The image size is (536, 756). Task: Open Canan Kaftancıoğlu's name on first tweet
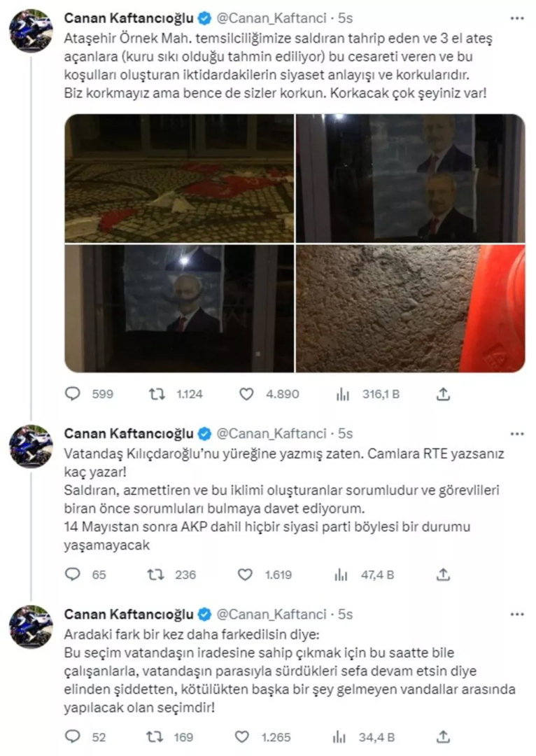point(129,17)
